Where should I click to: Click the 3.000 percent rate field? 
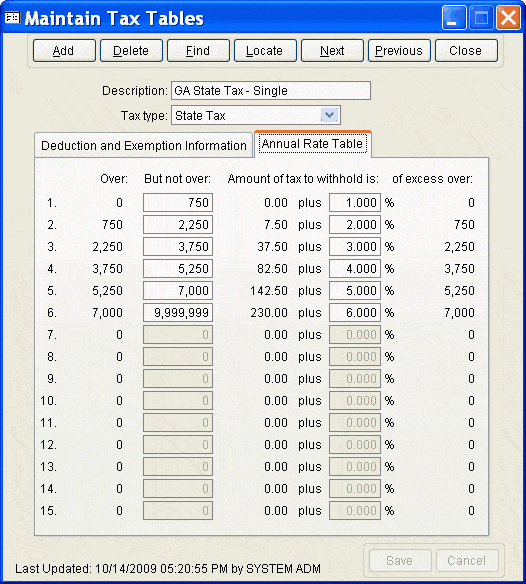tap(355, 247)
